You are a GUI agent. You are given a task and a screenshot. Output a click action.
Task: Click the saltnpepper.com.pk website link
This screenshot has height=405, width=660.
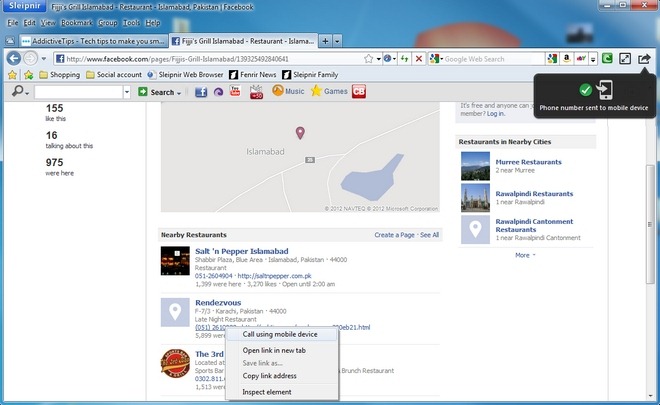click(274, 276)
